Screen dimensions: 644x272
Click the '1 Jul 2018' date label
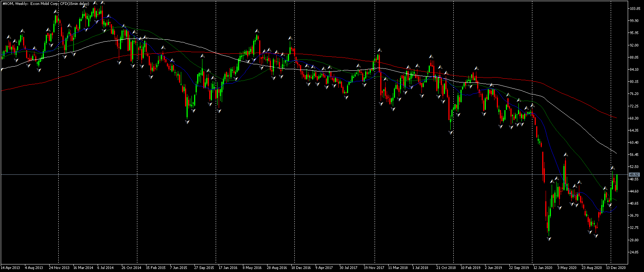pyautogui.click(x=420, y=268)
